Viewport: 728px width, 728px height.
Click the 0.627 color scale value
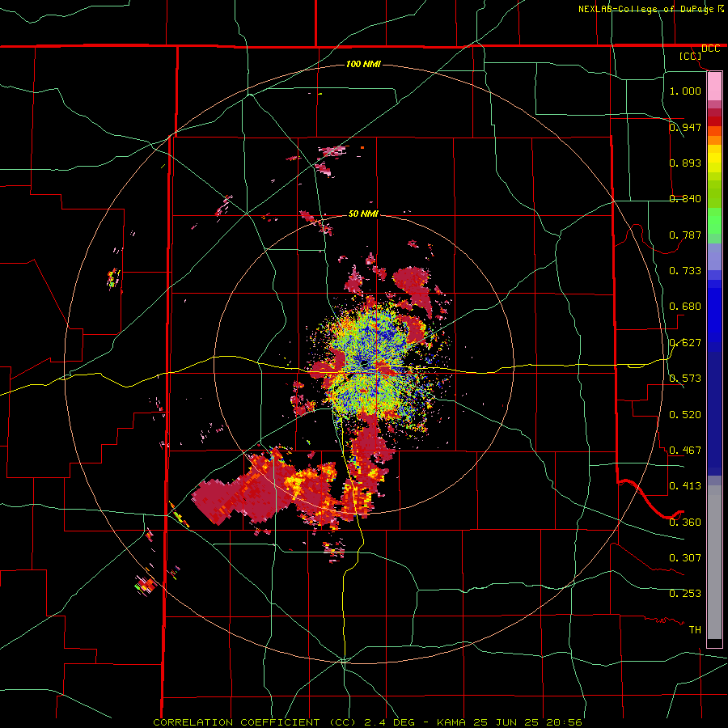[x=685, y=342]
